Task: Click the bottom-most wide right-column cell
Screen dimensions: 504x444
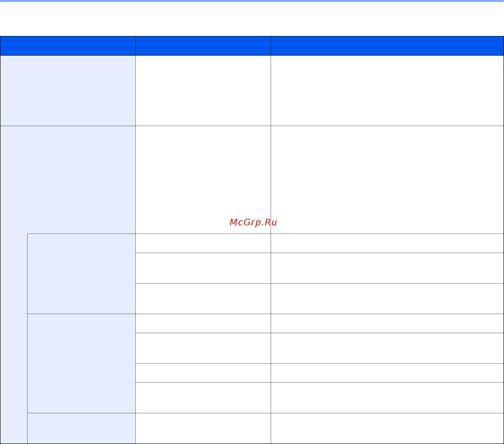Action: click(387, 428)
